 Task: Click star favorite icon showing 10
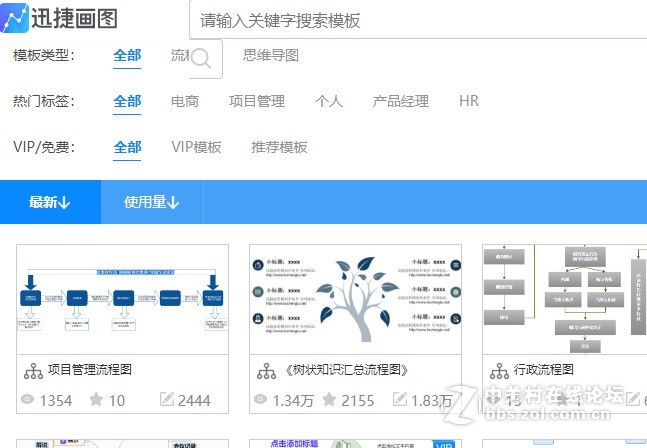pos(96,399)
